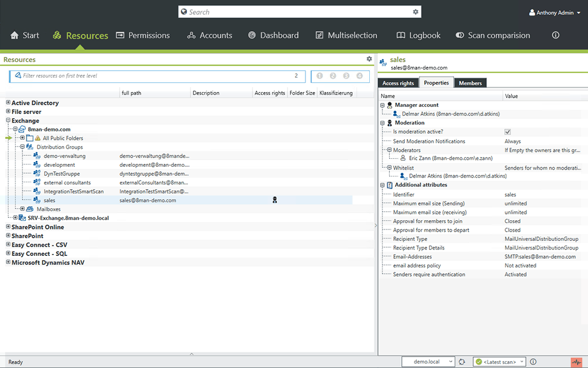Screen dimensions: 588x368
Task: Switch to the Members tab
Action: point(470,83)
